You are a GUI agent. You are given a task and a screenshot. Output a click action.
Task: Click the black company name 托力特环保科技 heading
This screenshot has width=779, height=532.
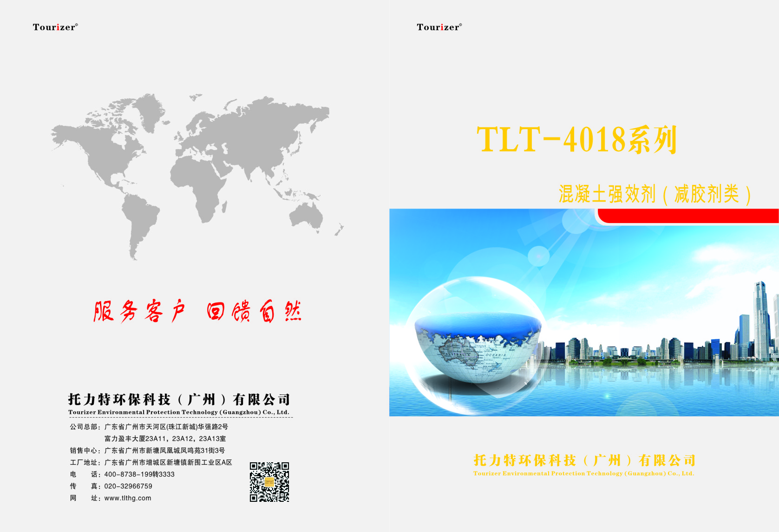click(179, 400)
